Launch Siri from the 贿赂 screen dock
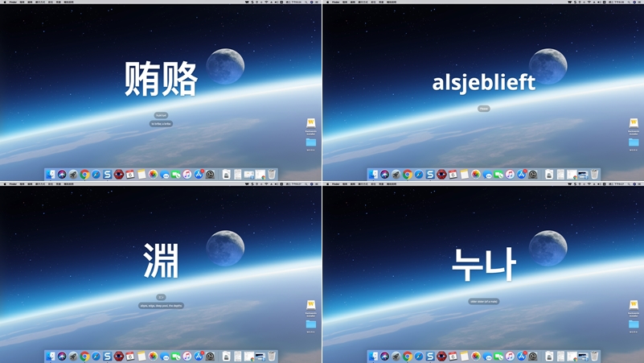Image resolution: width=644 pixels, height=363 pixels. (x=62, y=175)
